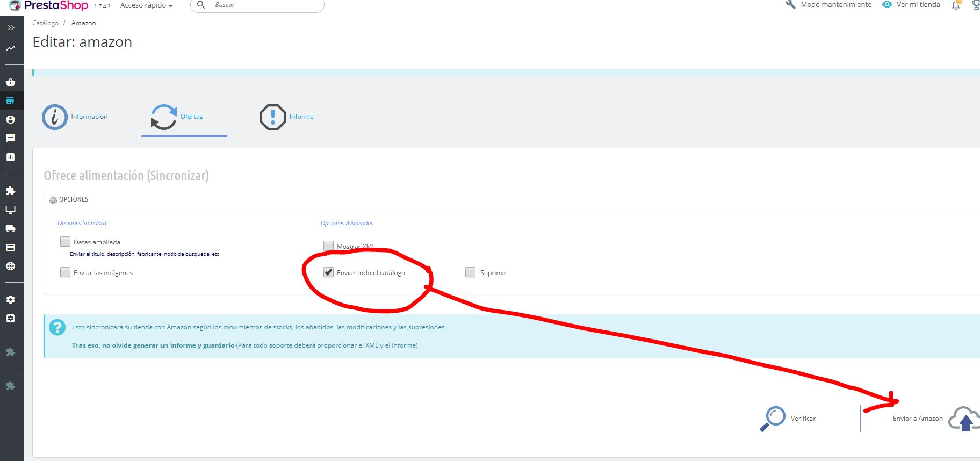
Task: Open Orders via the shopping basket icon
Action: pyautogui.click(x=10, y=82)
